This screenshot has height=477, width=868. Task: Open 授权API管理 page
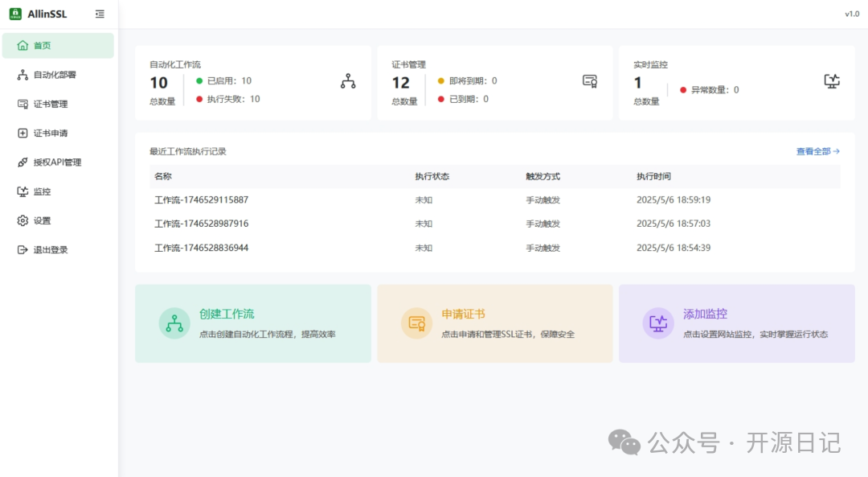[x=58, y=162]
